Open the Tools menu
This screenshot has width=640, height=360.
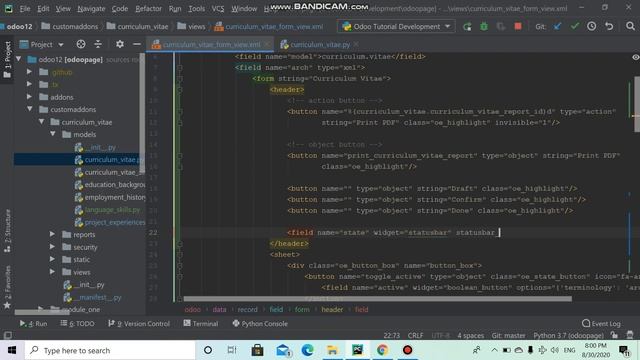(x=196, y=9)
